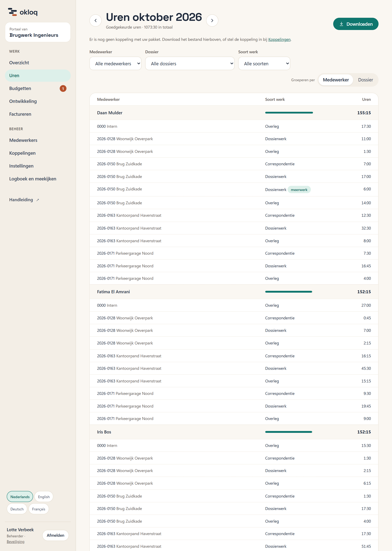
Task: Group hours by Dossier
Action: click(365, 80)
